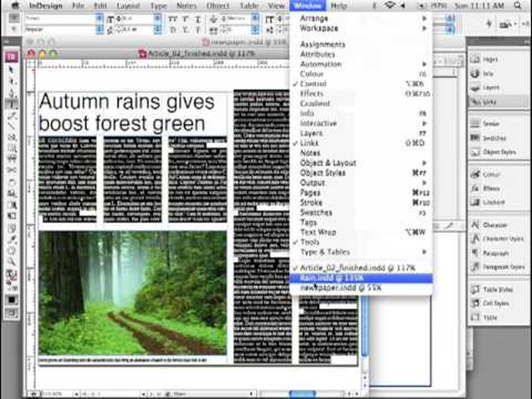
Task: Open the Effects panel icon
Action: click(x=475, y=188)
